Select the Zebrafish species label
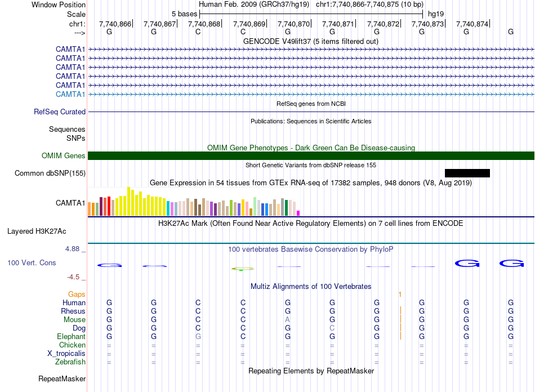 pyautogui.click(x=70, y=362)
